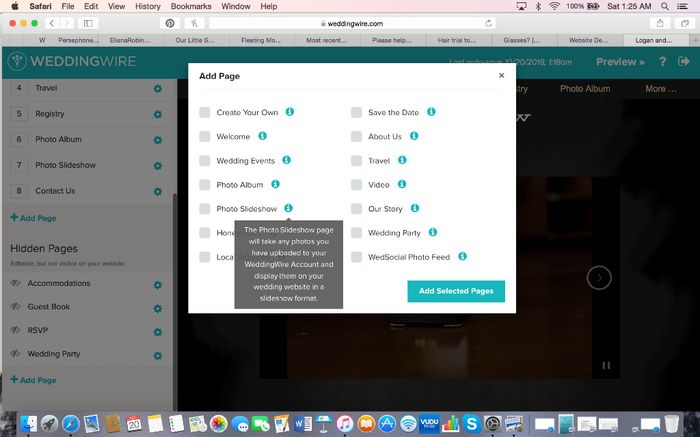Enable the Wedding Party checkbox
The height and width of the screenshot is (437, 700).
pyautogui.click(x=356, y=233)
